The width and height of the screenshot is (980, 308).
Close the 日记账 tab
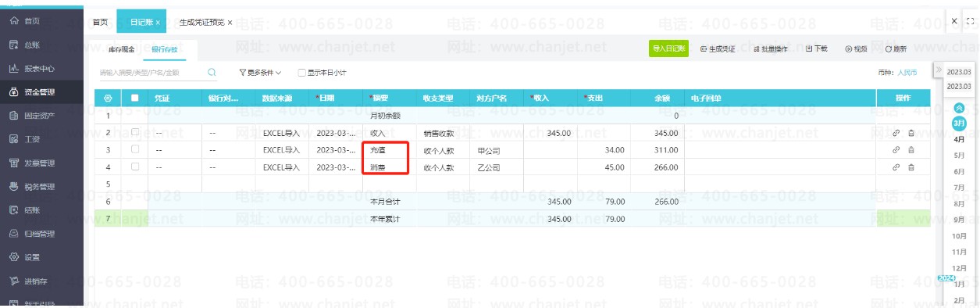[x=158, y=22]
